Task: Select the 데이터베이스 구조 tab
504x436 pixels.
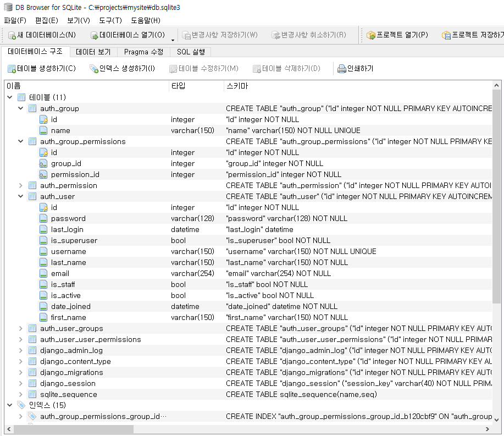Action: pos(35,52)
